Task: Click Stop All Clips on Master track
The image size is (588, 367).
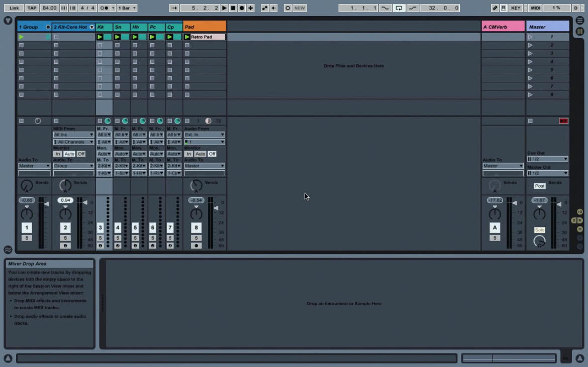Action: pyautogui.click(x=530, y=121)
